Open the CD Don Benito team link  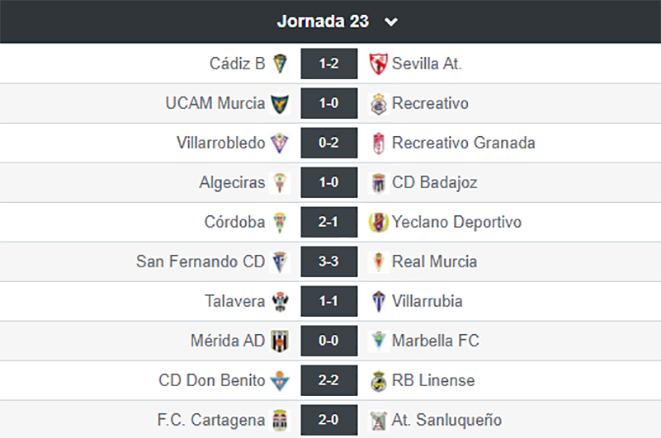pos(212,380)
